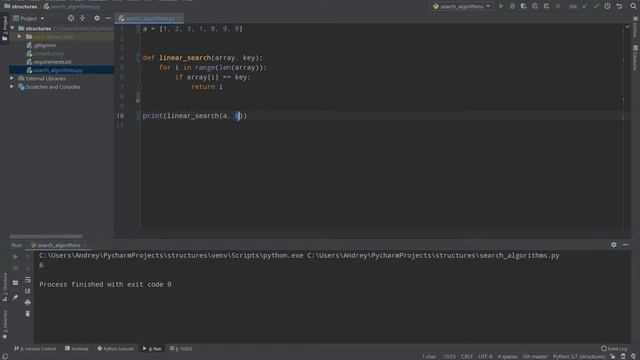The height and width of the screenshot is (360, 640).
Task: Click the Project panel horizontal scrollbar
Action: 46,236
